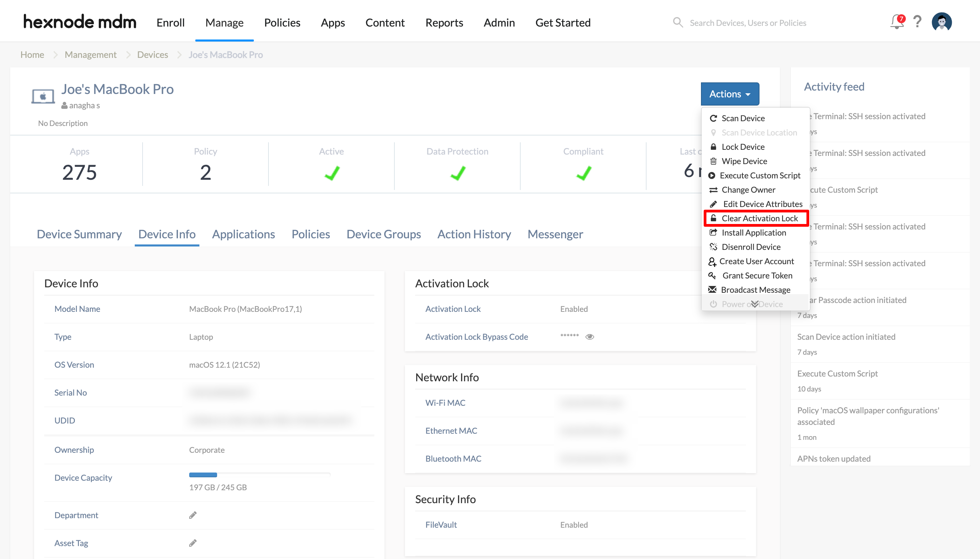Open the Policies device tab
This screenshot has width=980, height=559.
point(310,234)
